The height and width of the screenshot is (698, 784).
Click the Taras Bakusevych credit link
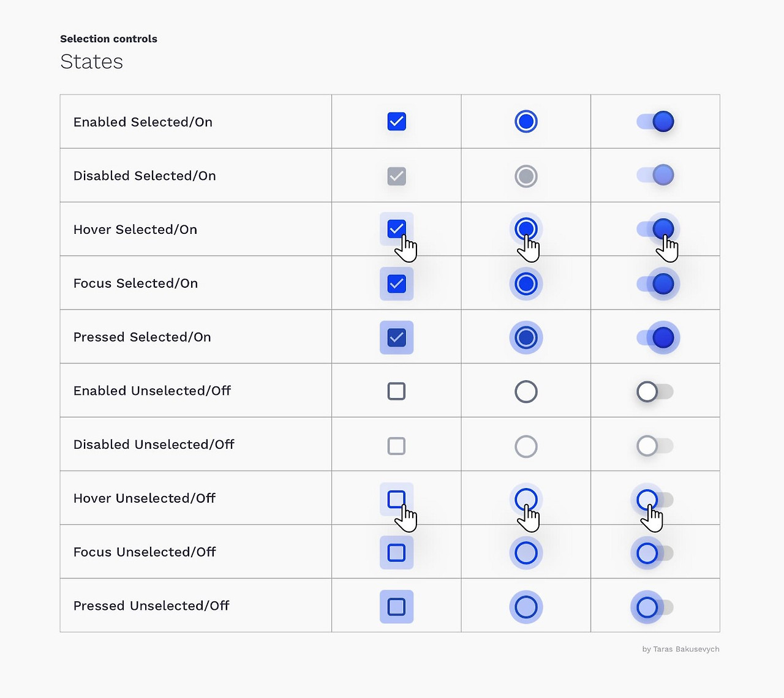680,649
